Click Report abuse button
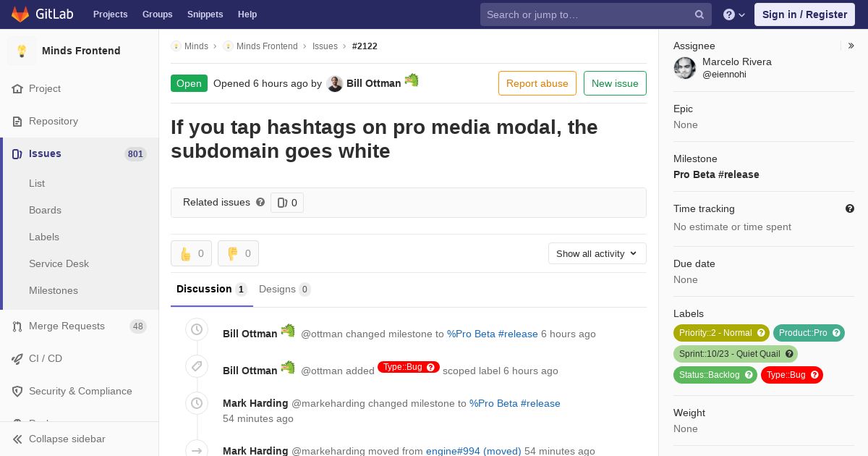Viewport: 868px width, 456px height. [x=537, y=83]
